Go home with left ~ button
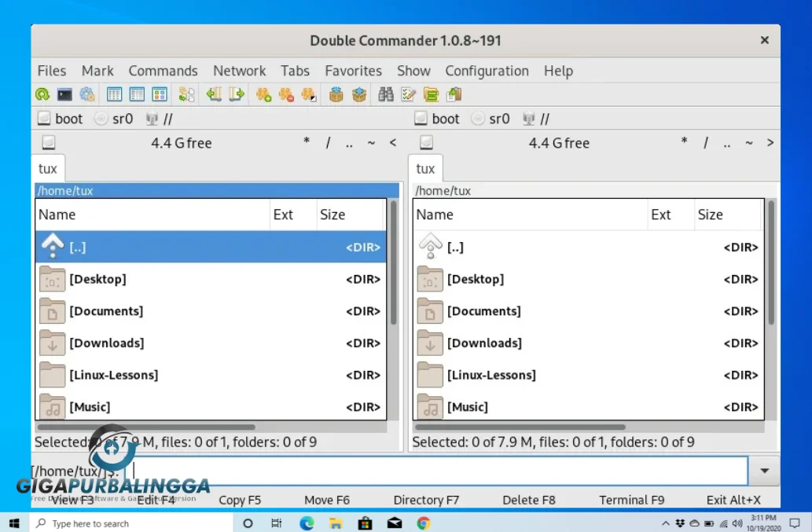 [x=371, y=142]
